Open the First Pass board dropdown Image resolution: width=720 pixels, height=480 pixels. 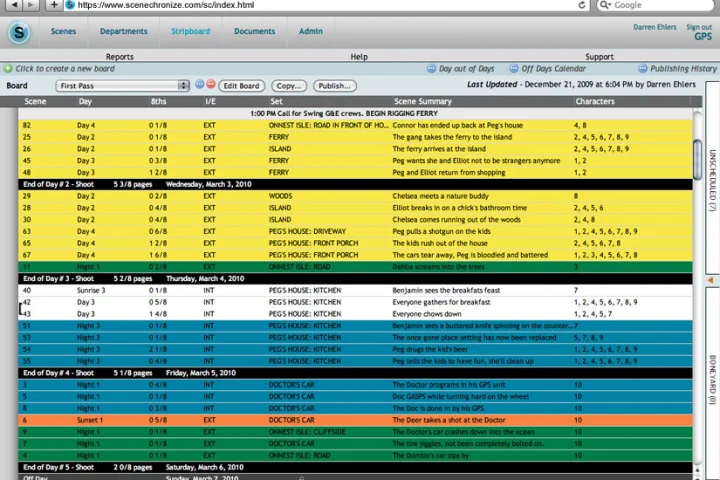tap(122, 85)
